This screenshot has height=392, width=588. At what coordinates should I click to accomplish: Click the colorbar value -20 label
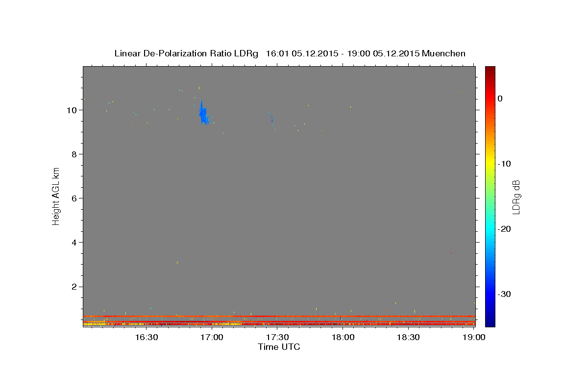pos(505,229)
